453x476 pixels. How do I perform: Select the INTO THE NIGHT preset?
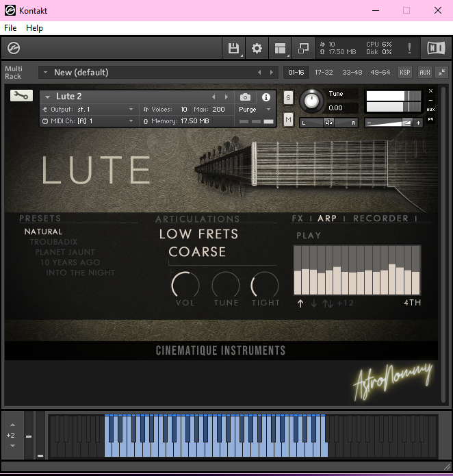pyautogui.click(x=80, y=273)
